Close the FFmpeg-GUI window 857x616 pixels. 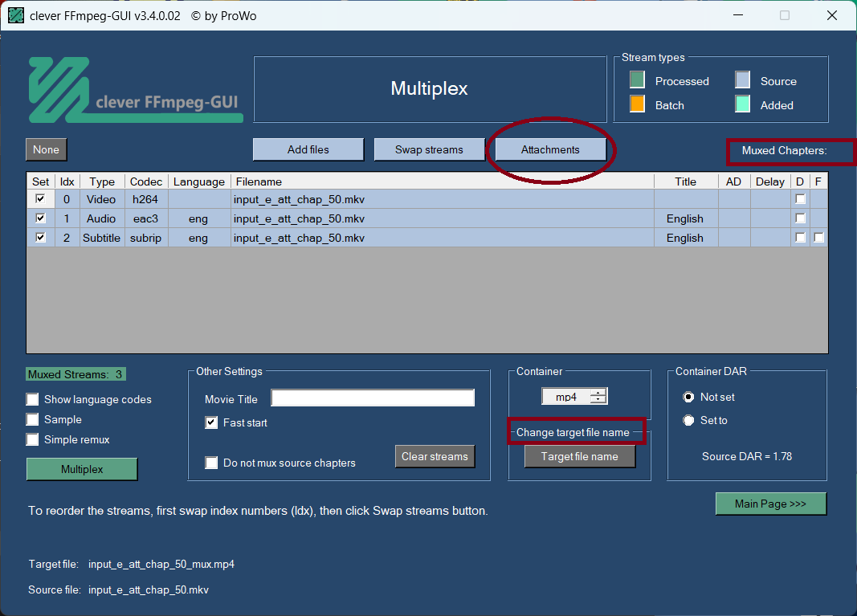[832, 15]
